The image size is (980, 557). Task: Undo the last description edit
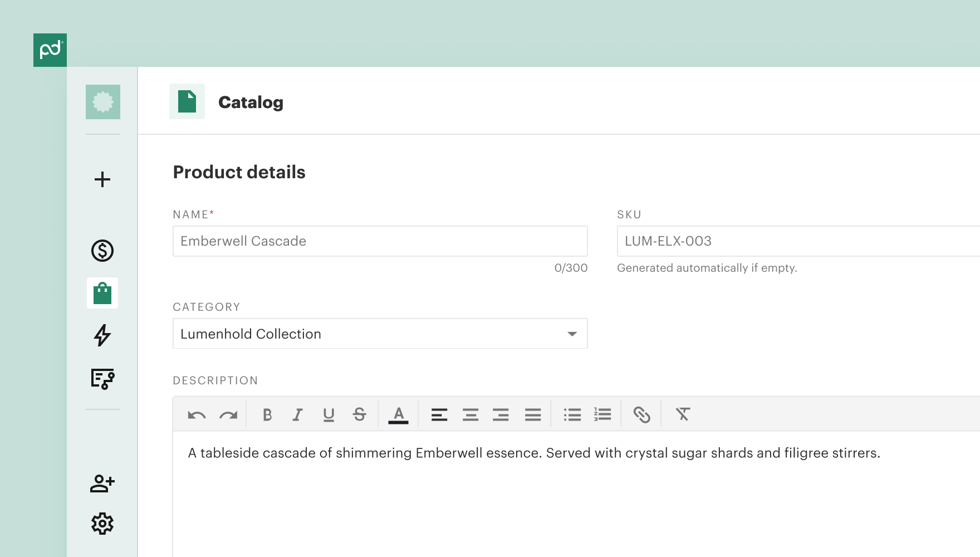[197, 415]
